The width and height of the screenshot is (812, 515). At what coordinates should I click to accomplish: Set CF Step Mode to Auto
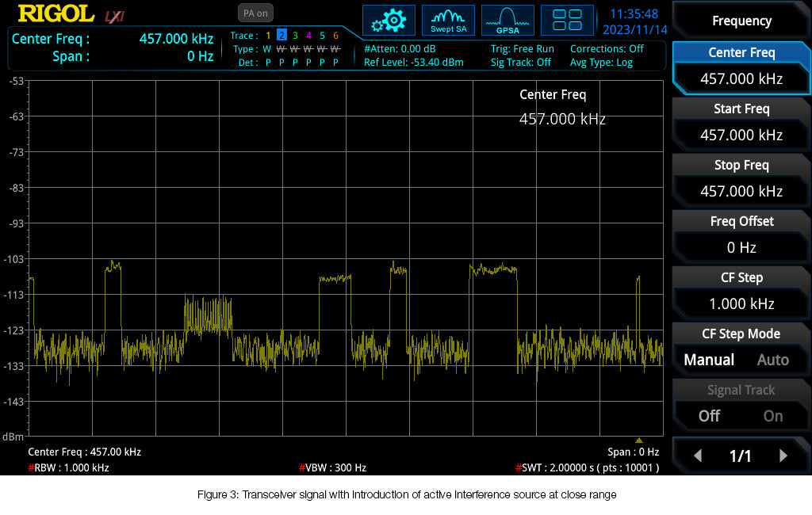tap(772, 360)
